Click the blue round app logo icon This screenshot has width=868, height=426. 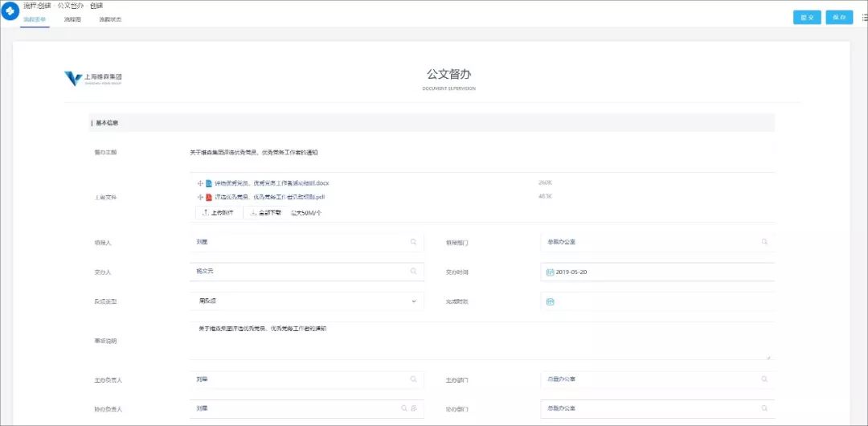[x=10, y=10]
